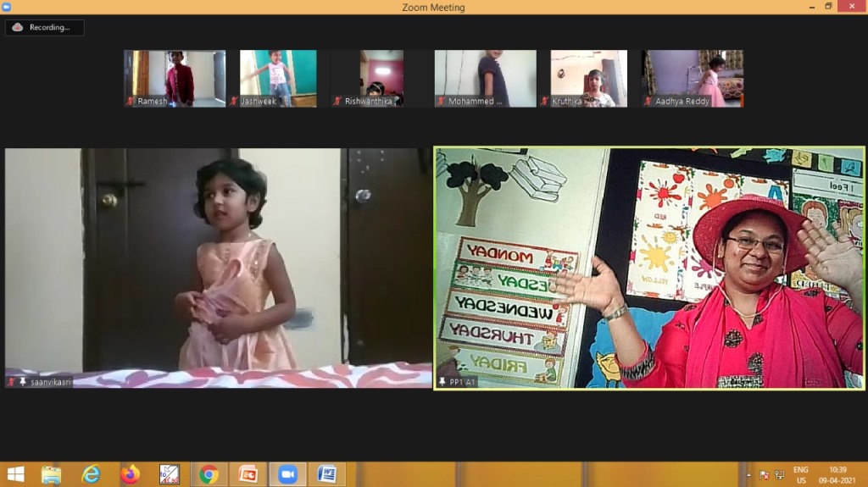This screenshot has height=487, width=868.
Task: Select Jashweek's video thumbnail
Action: [x=278, y=79]
